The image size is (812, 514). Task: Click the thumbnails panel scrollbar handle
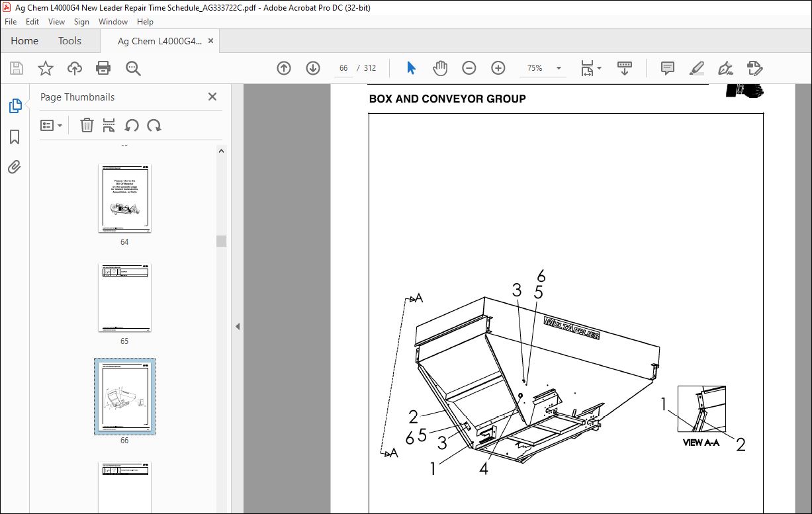[x=222, y=241]
